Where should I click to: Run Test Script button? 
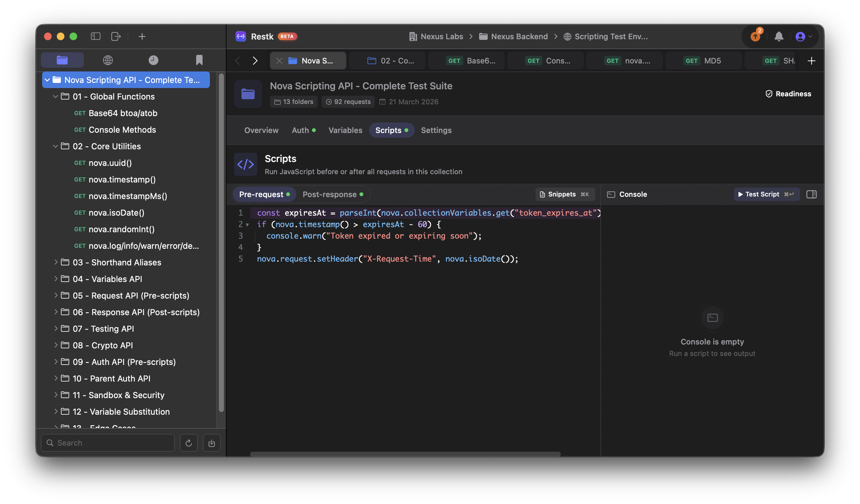[x=766, y=194]
